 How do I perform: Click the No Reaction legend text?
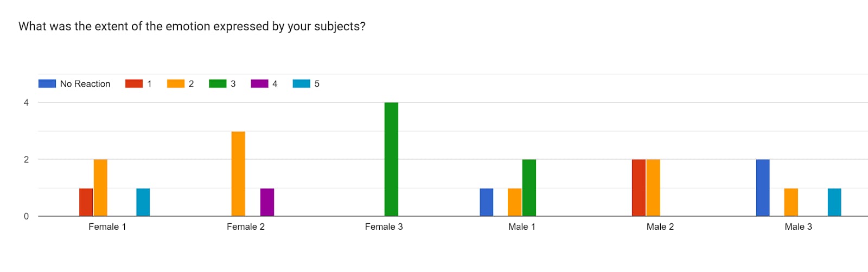[x=85, y=83]
